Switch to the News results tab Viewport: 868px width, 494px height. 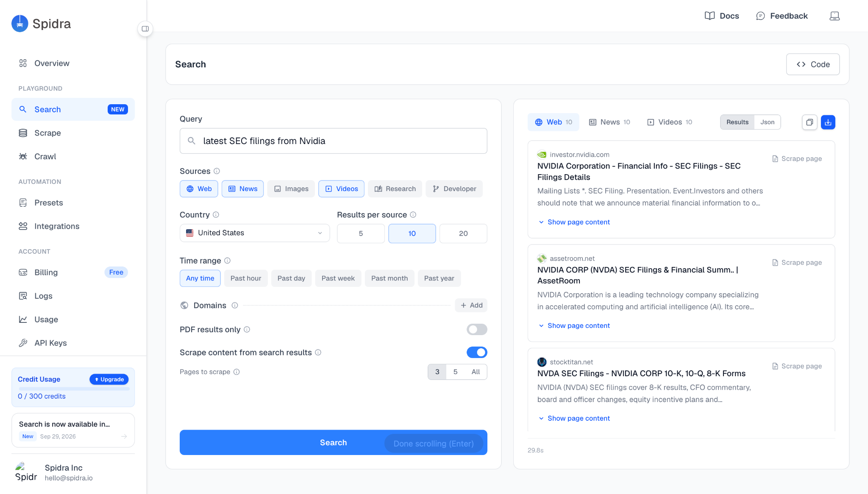(x=609, y=122)
